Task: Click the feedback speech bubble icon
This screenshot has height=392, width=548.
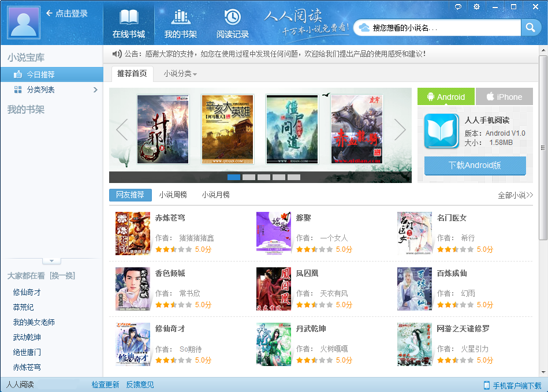Action: pyautogui.click(x=458, y=6)
